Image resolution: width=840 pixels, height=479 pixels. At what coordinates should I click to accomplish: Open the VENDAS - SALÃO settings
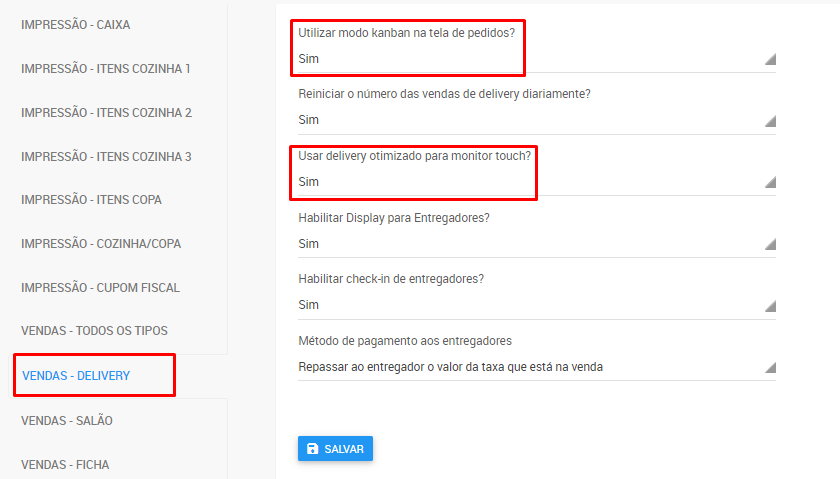click(67, 421)
